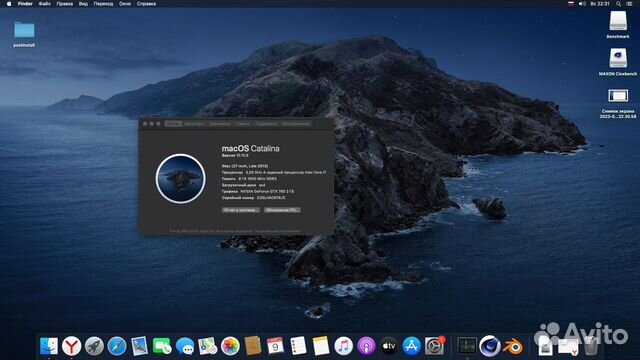640x360 pixels.
Task: Switch to the Память tab
Action: 243,124
